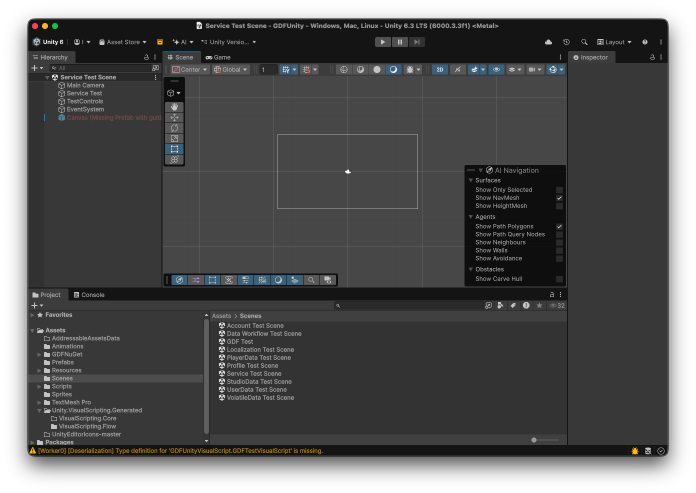Select the Rect tool
The width and height of the screenshot is (696, 493).
(x=174, y=149)
